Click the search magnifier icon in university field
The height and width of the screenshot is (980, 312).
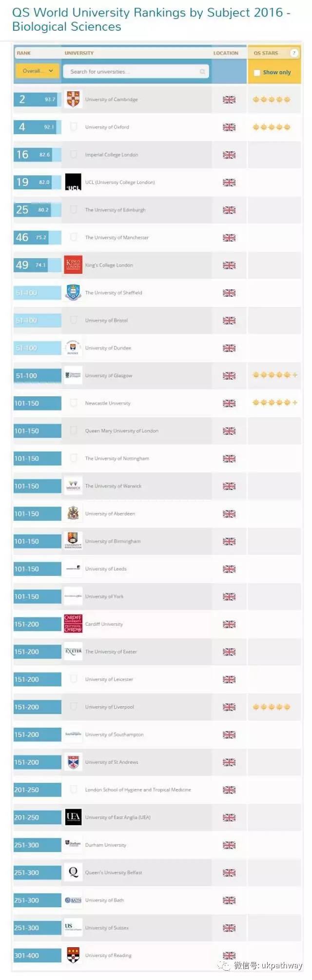coord(202,72)
